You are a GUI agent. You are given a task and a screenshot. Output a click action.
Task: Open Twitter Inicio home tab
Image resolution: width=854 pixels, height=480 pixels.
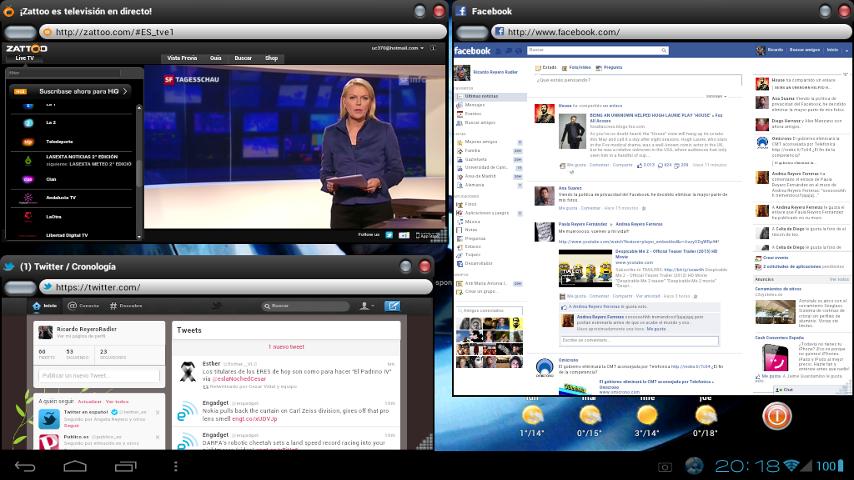pos(45,306)
